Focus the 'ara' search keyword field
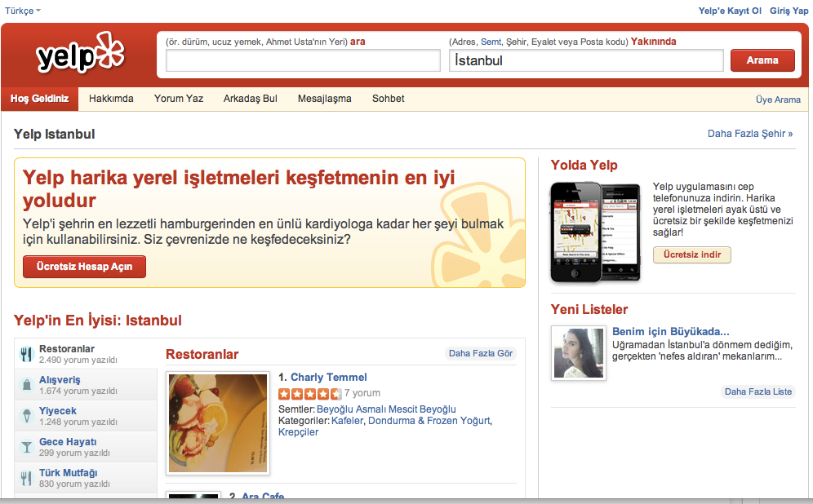The image size is (813, 504). tap(303, 61)
